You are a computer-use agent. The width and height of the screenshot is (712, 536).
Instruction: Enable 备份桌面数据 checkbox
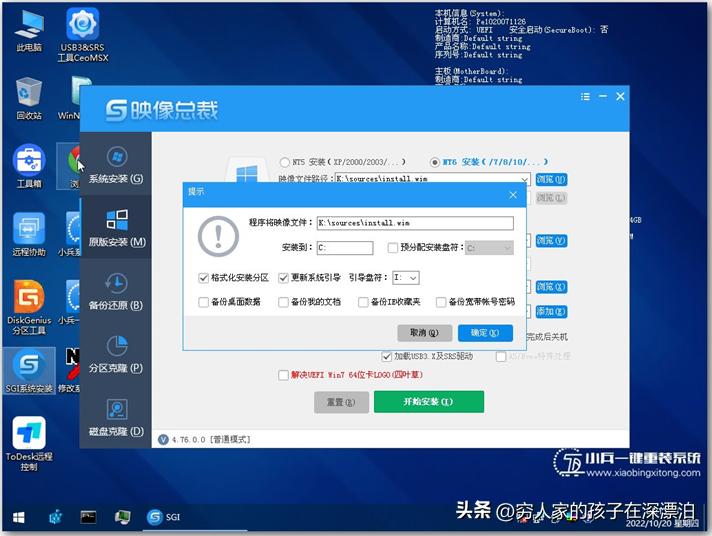203,302
